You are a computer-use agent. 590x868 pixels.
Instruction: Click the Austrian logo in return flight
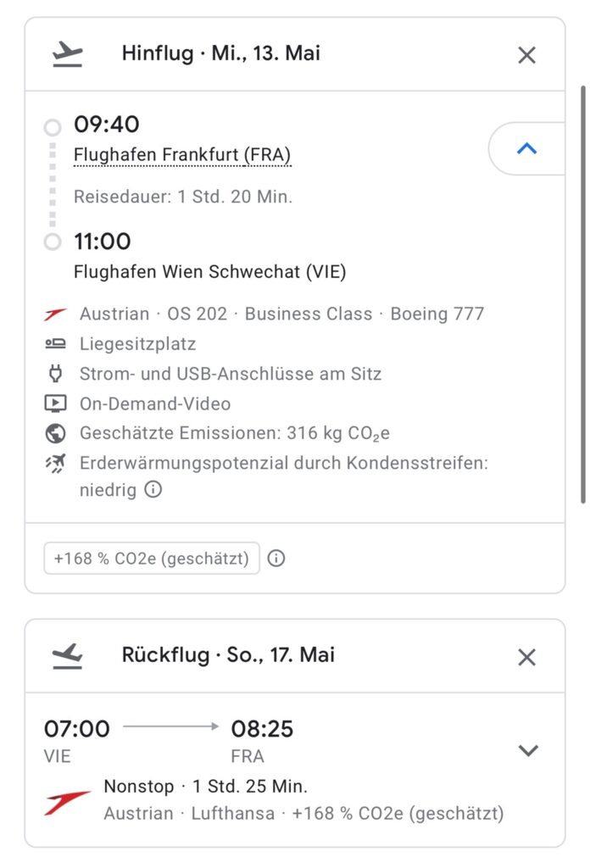(68, 801)
